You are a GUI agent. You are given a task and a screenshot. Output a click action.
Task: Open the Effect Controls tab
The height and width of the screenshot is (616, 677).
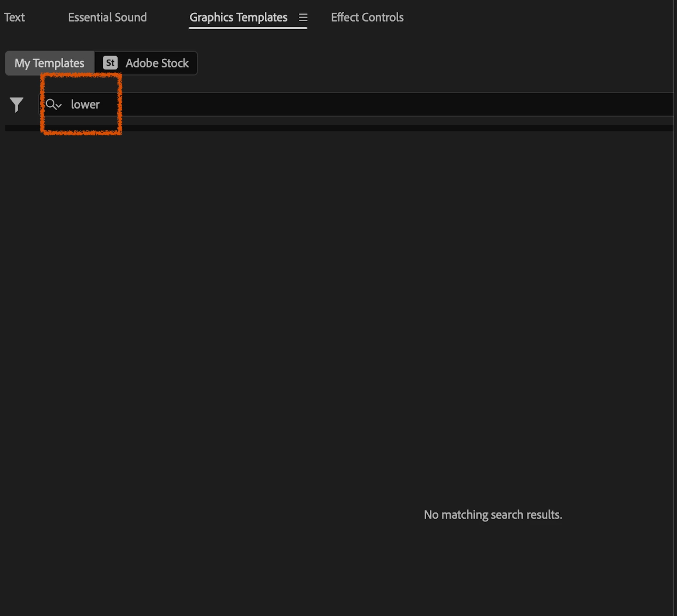tap(367, 17)
